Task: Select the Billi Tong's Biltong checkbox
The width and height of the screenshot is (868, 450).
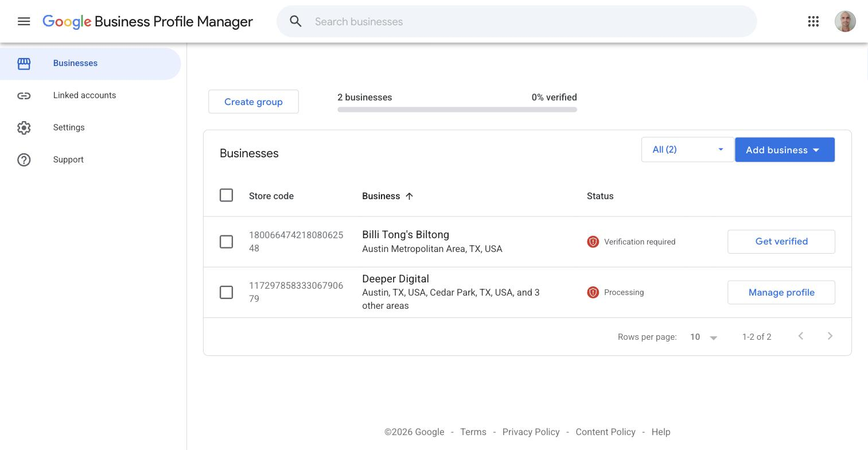Action: coord(226,242)
